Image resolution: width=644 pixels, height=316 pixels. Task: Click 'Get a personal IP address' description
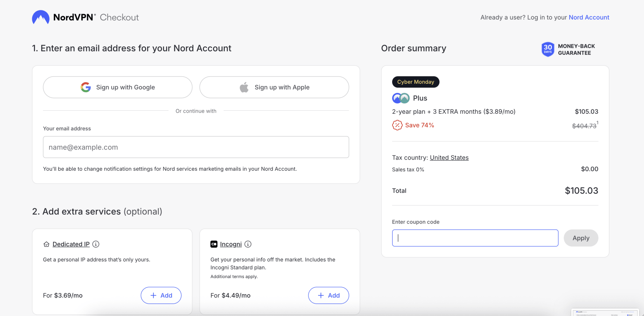click(x=97, y=260)
